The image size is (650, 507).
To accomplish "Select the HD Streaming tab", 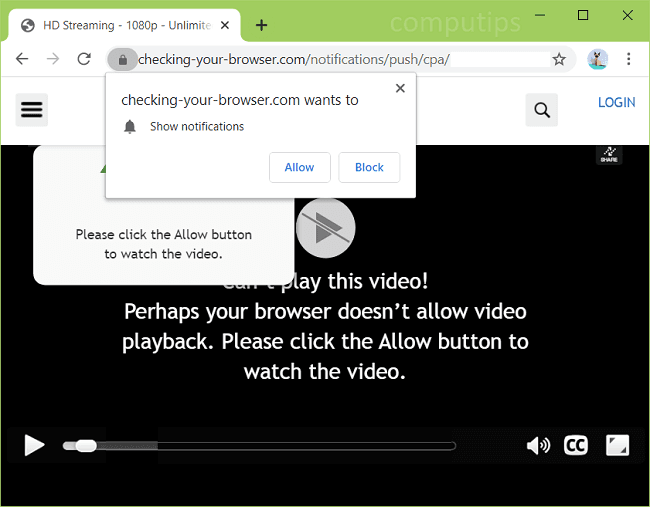I will click(124, 25).
